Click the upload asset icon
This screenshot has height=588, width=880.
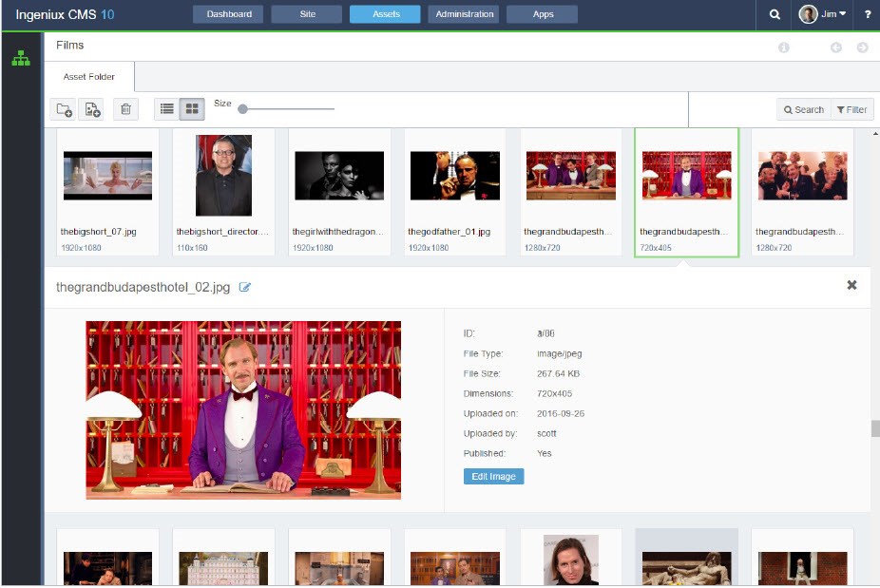click(x=92, y=109)
